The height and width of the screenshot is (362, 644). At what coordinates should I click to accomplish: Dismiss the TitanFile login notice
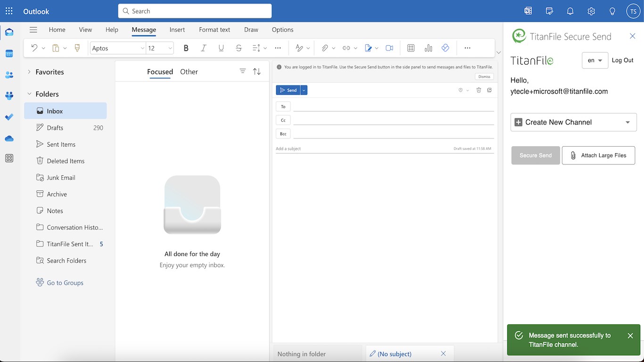(x=484, y=76)
